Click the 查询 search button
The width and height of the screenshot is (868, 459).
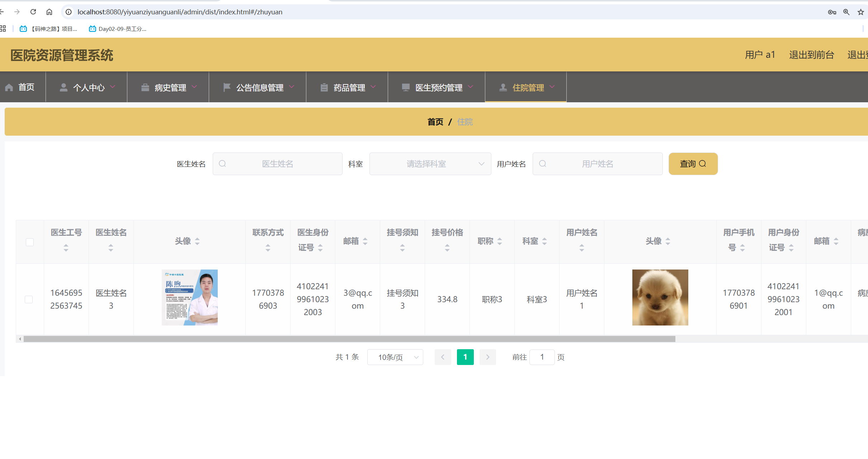pos(693,164)
